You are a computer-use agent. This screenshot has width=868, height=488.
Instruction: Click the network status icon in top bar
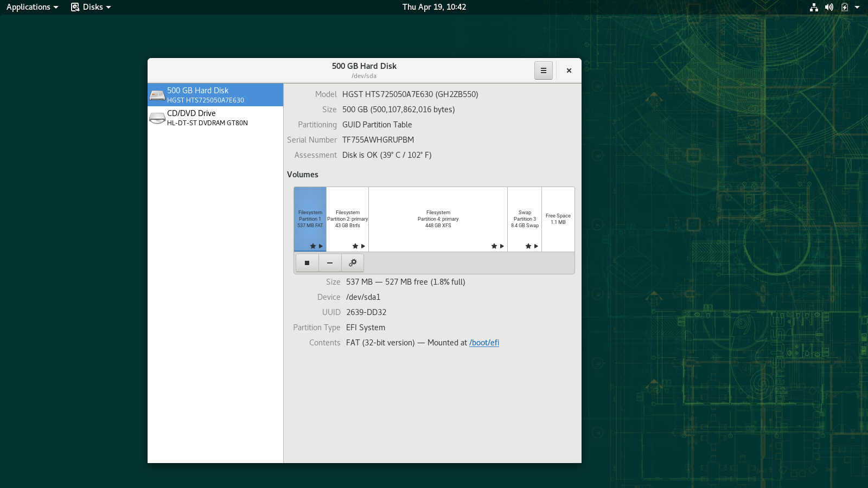point(814,7)
